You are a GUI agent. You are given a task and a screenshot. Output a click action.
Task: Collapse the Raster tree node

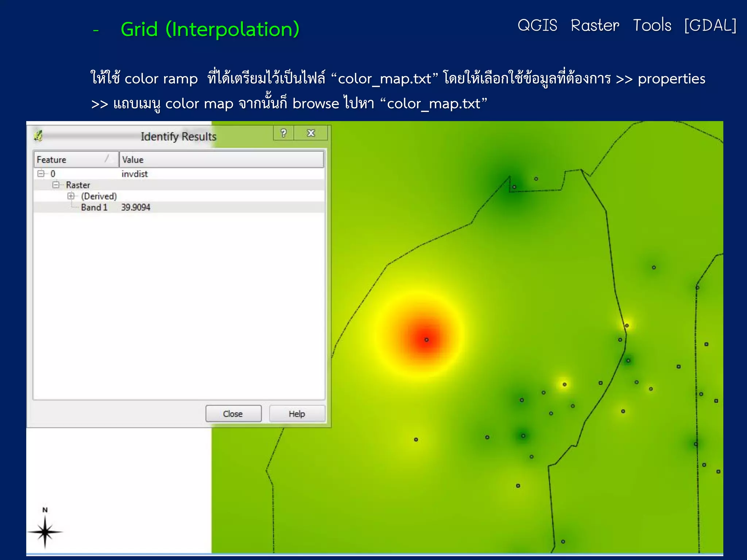56,185
